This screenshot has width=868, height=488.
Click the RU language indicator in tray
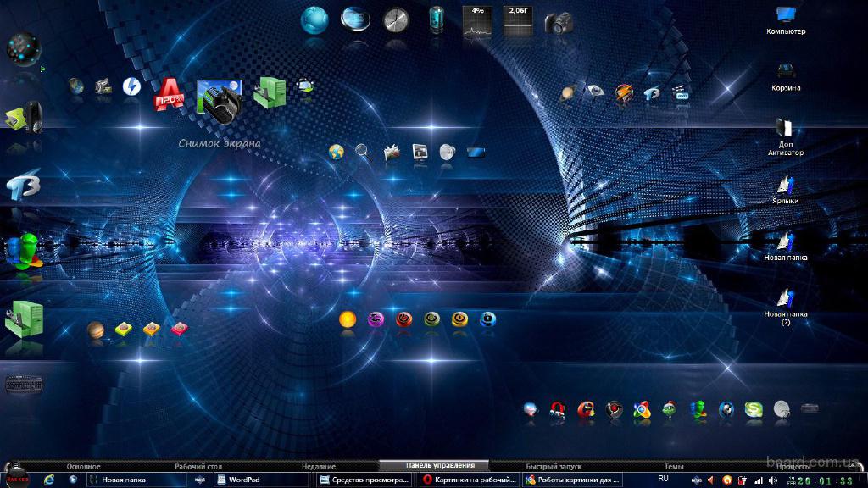tap(663, 479)
